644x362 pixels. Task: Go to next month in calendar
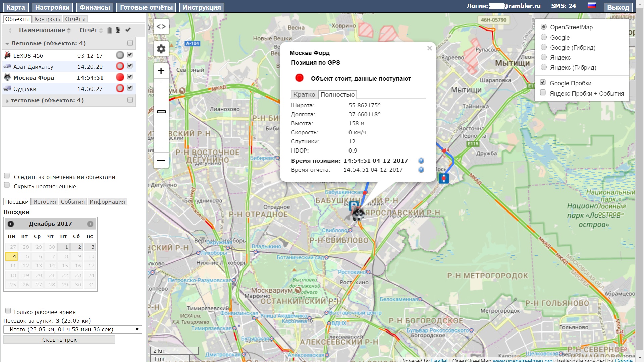coord(90,224)
